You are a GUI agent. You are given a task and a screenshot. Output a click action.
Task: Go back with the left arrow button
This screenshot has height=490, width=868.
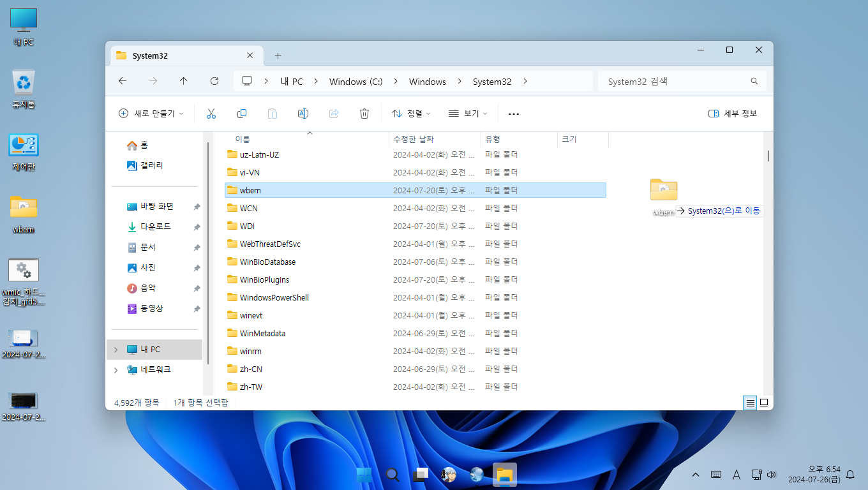(x=123, y=81)
